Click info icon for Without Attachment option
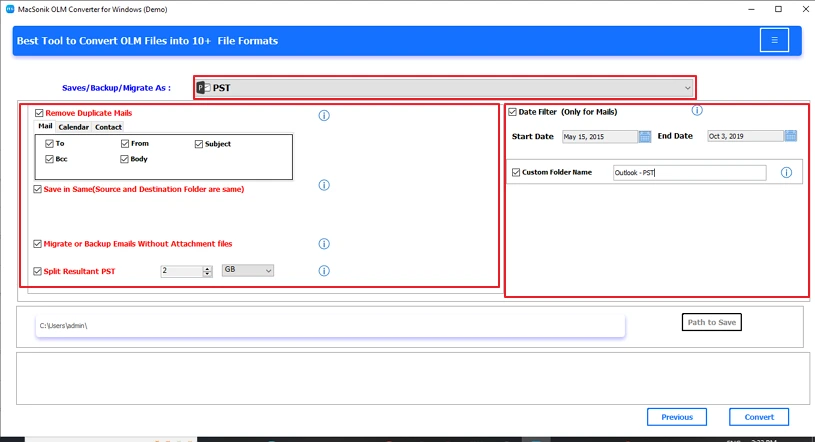Screen dimensions: 815x442 pos(324,244)
